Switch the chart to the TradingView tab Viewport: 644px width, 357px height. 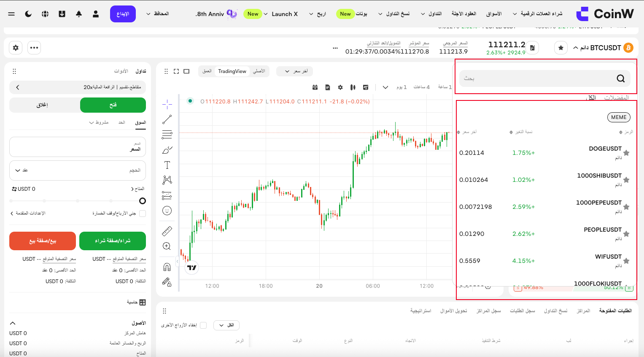click(232, 71)
